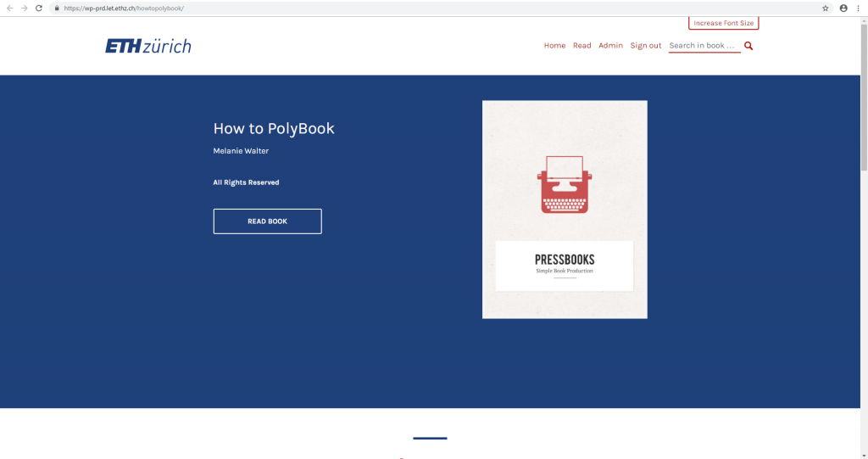
Task: Open the browser profile avatar icon
Action: pyautogui.click(x=843, y=8)
